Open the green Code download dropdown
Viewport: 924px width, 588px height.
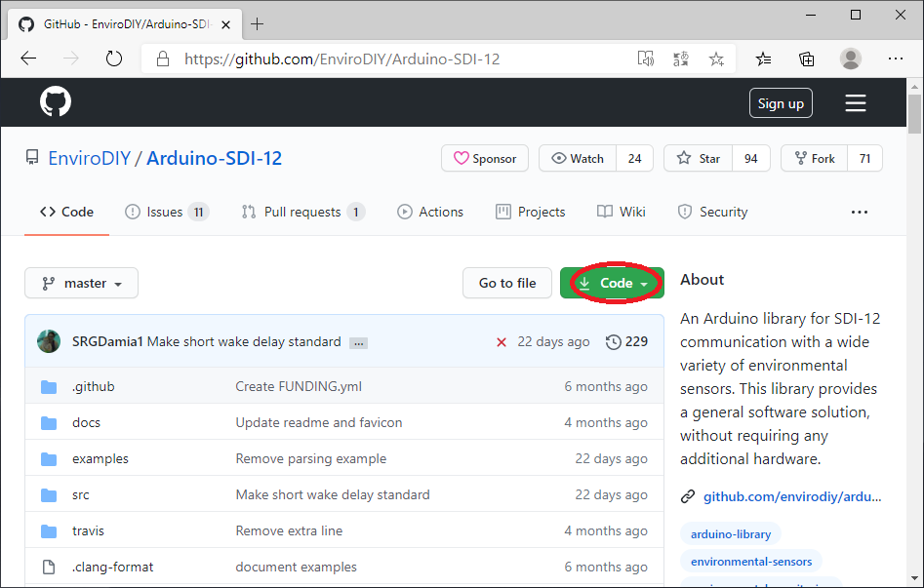[613, 283]
